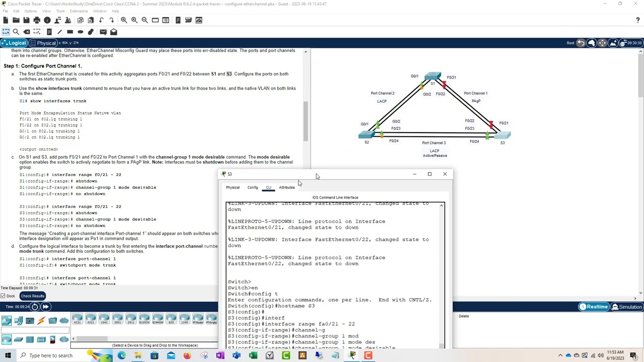Switch to Physical workspace view
The width and height of the screenshot is (644, 362).
[x=43, y=43]
